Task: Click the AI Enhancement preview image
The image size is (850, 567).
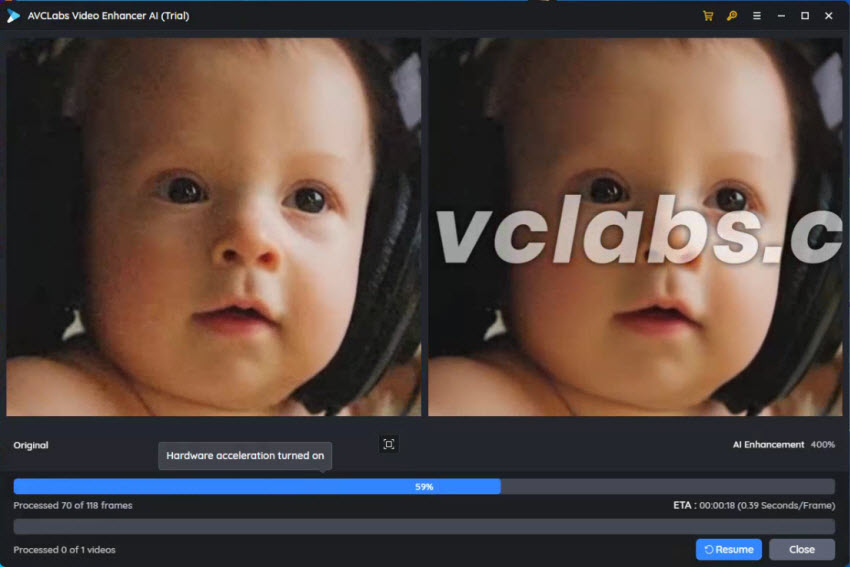Action: 635,227
